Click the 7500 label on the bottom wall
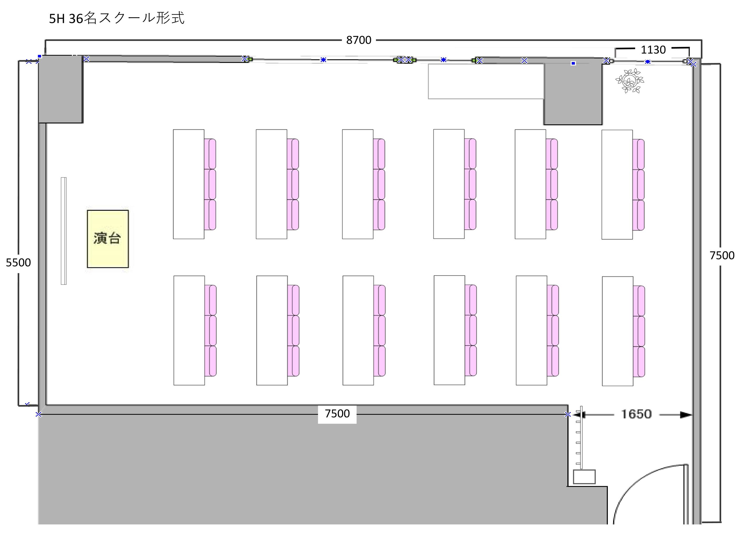 pos(337,414)
